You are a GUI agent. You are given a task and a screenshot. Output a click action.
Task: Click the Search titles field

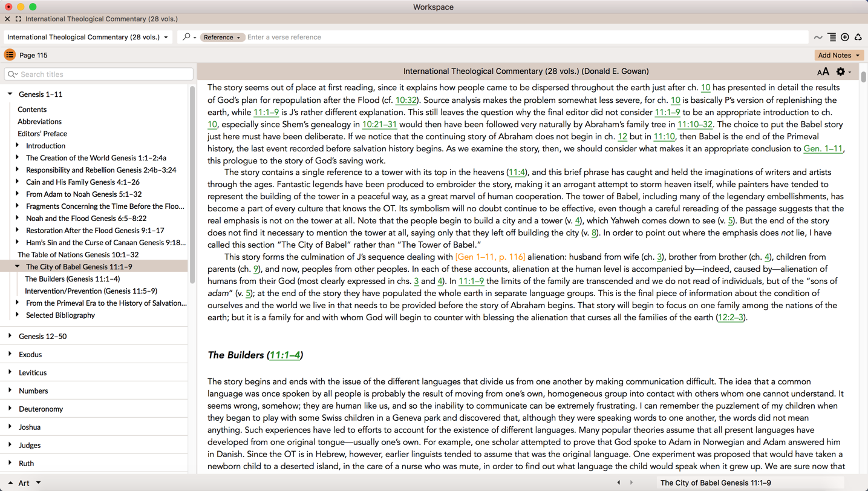point(99,74)
